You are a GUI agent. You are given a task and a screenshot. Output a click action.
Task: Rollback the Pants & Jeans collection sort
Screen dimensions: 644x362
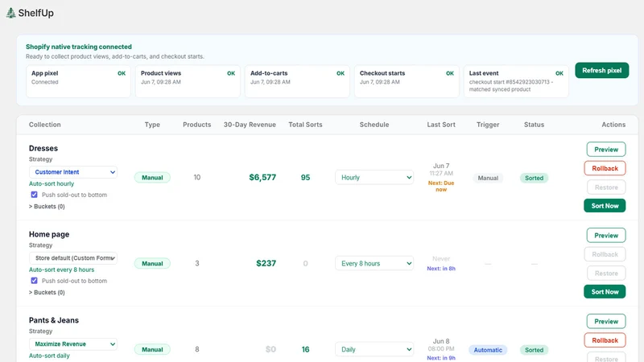[605, 340]
